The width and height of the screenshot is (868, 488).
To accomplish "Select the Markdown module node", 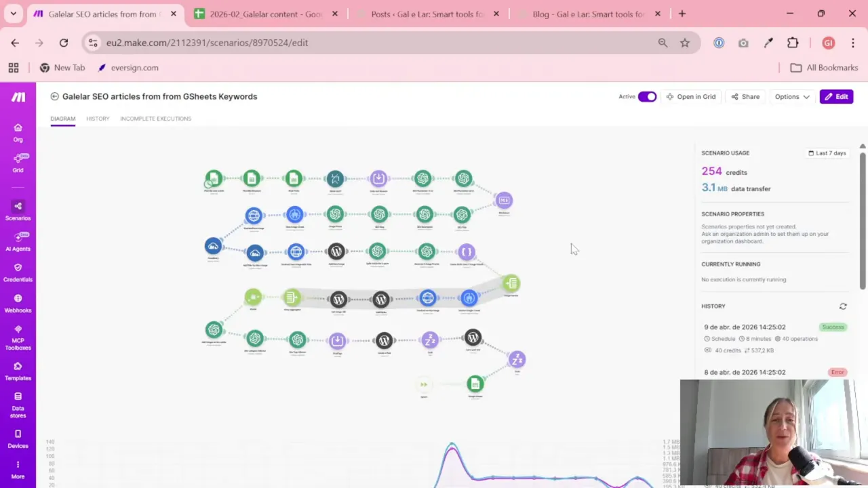I will click(x=504, y=200).
